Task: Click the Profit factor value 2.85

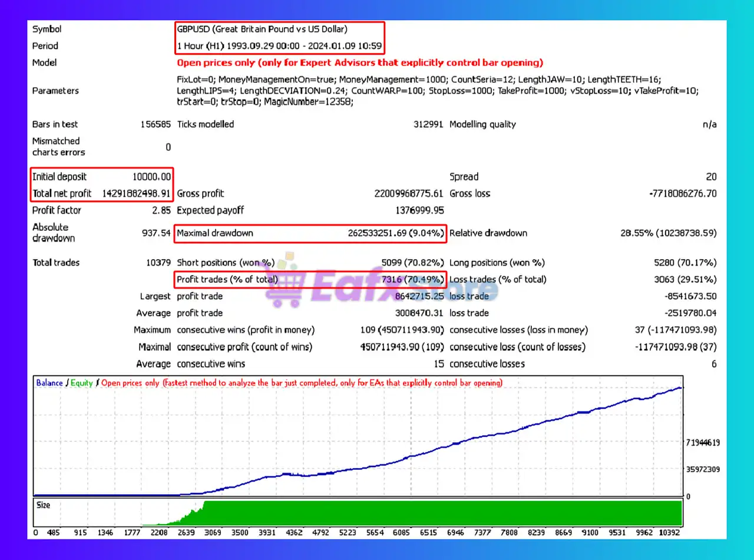Action: [x=161, y=210]
